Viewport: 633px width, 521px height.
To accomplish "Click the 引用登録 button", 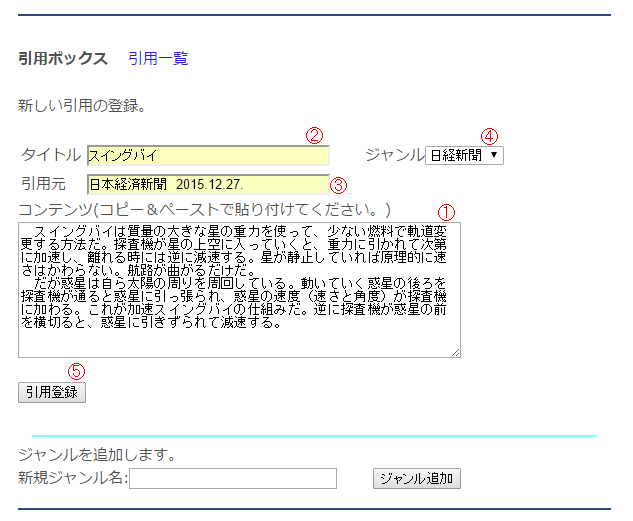I will coord(52,392).
